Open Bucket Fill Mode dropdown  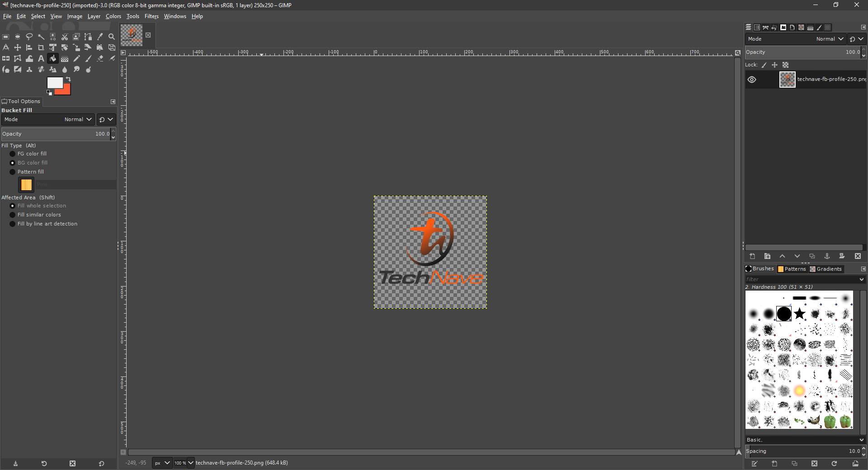[48, 119]
